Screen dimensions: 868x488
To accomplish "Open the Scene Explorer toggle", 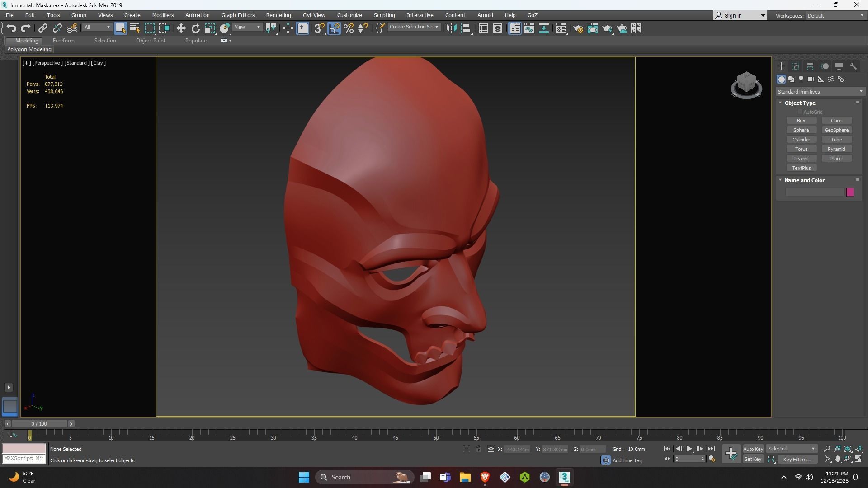I will click(483, 28).
